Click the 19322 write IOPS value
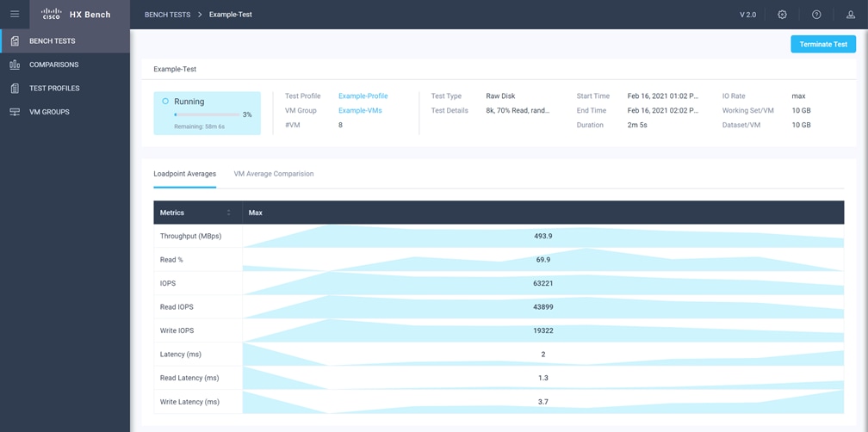 [543, 330]
